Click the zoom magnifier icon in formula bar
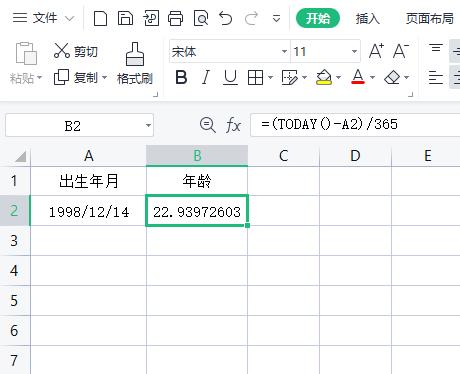460x374 pixels. pos(208,125)
